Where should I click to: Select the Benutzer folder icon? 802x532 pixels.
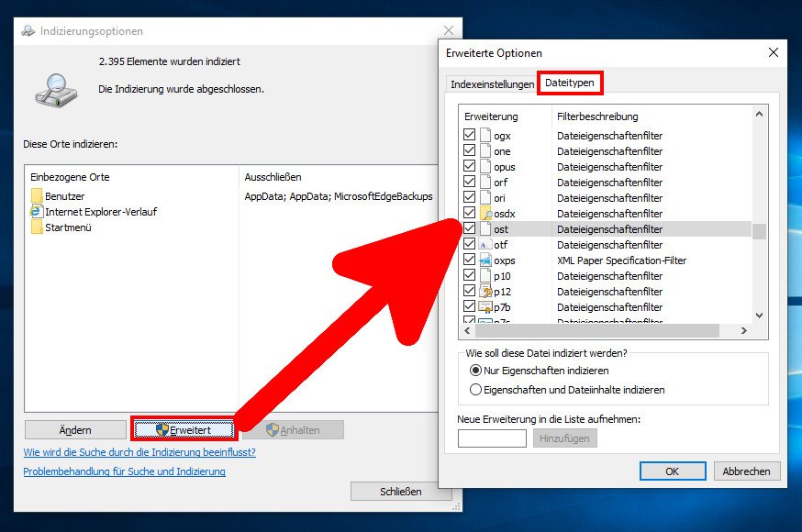(x=37, y=196)
